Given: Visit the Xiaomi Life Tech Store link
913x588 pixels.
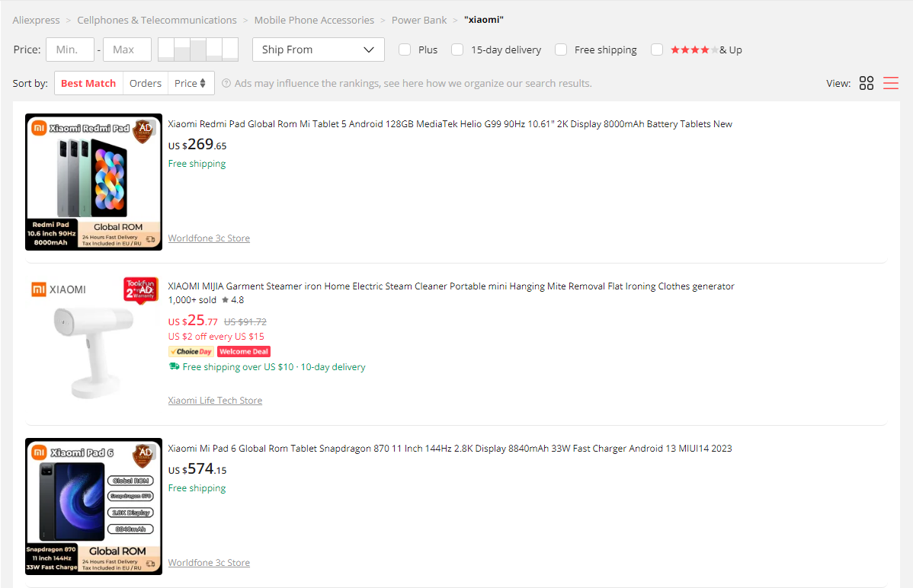Looking at the screenshot, I should [x=215, y=401].
